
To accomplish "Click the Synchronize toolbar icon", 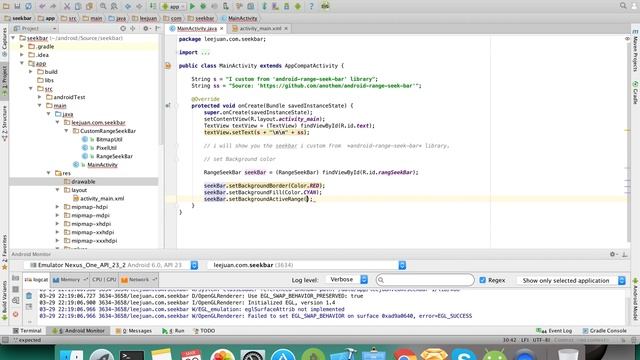I will (28, 6).
